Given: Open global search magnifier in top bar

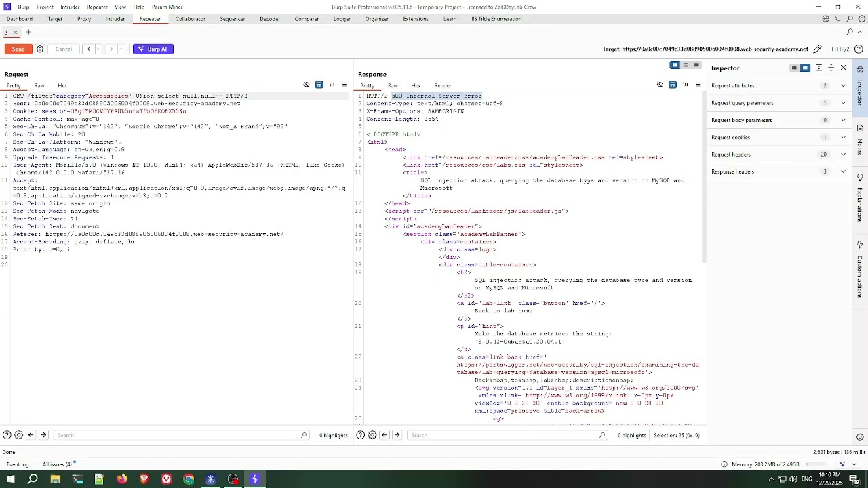Looking at the screenshot, I should 850,19.
